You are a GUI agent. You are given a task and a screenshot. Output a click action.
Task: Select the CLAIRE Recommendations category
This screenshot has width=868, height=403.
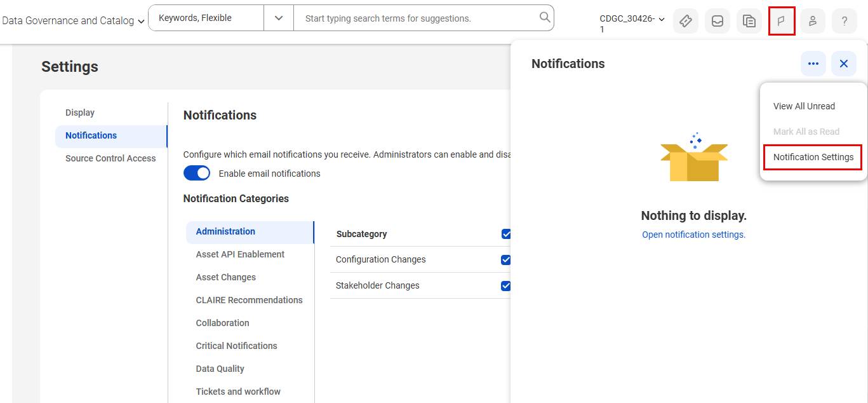(250, 300)
